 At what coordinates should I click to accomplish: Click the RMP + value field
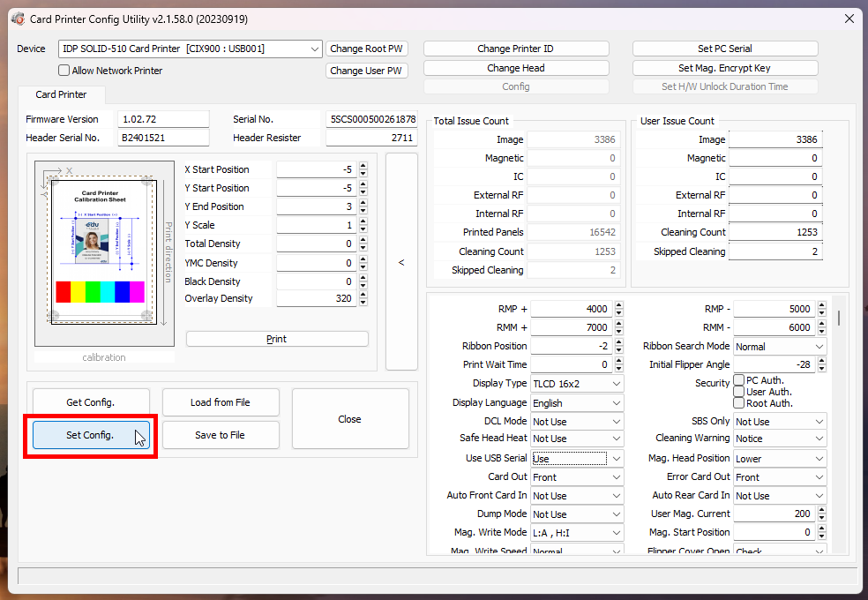tap(572, 309)
